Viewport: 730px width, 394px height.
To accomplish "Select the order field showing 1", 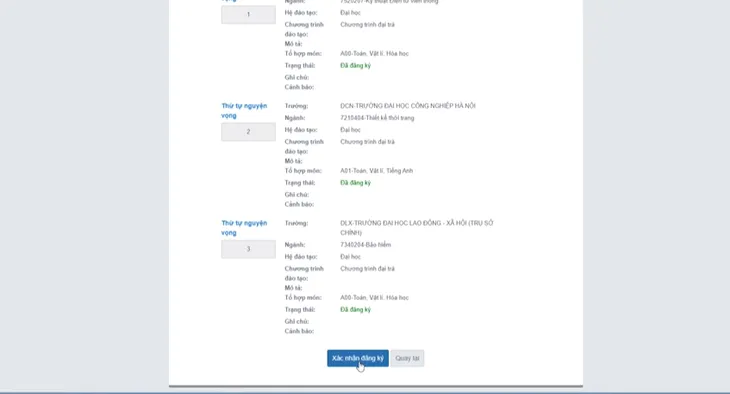I will [x=248, y=14].
